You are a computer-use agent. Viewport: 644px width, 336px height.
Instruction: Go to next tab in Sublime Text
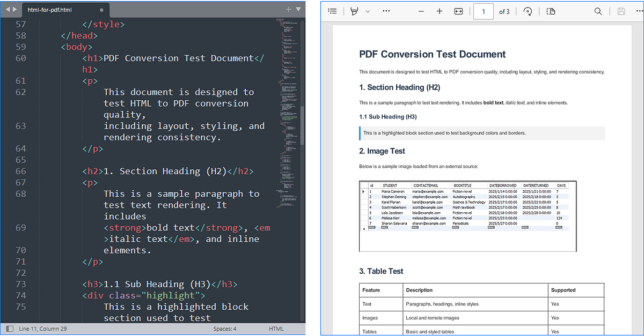coord(14,10)
